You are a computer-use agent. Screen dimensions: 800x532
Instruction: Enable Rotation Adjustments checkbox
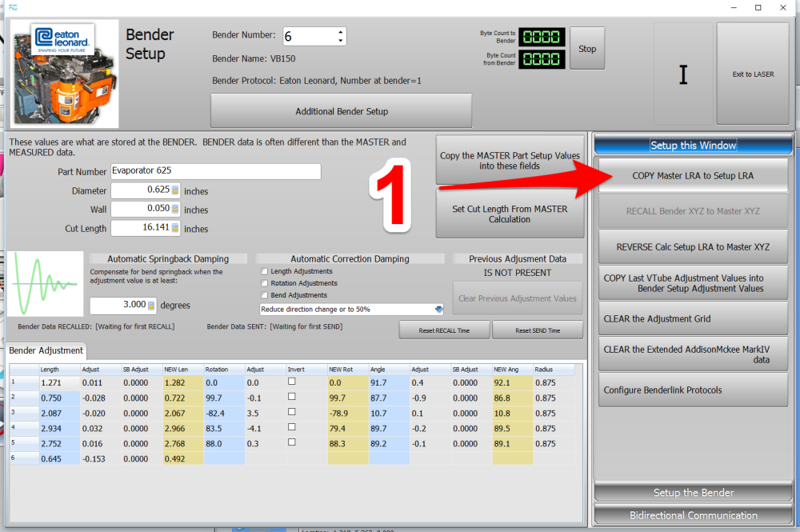pyautogui.click(x=265, y=283)
